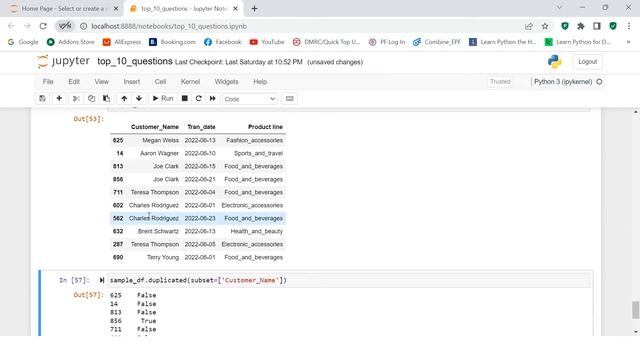Click the VPN icon in address bar
Viewport: 640px width, 360px height.
coord(64,26)
